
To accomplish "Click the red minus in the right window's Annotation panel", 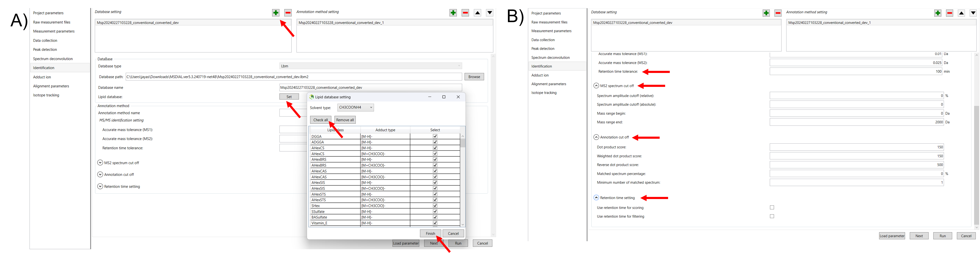I will pos(950,13).
